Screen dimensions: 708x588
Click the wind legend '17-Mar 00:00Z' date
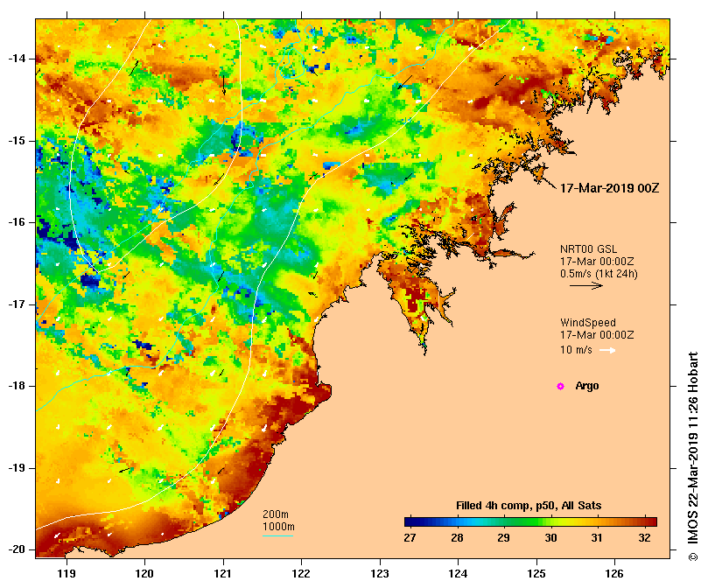point(597,335)
